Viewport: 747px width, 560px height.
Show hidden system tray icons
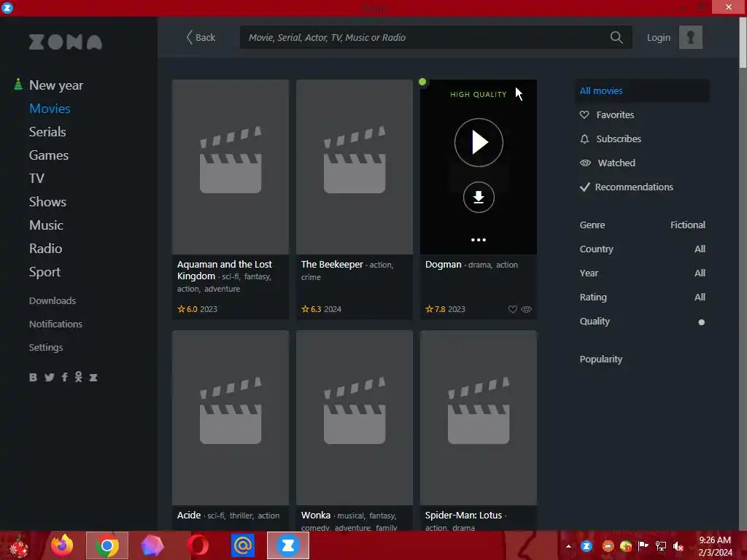tap(568, 546)
